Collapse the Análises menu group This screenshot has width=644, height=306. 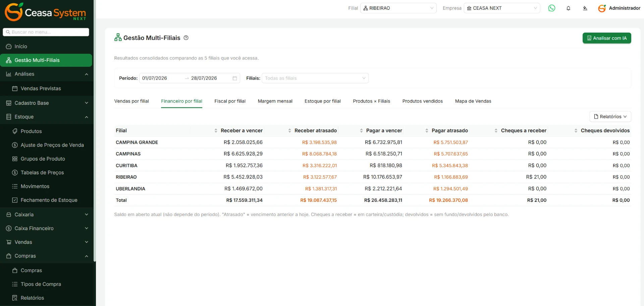coord(46,74)
